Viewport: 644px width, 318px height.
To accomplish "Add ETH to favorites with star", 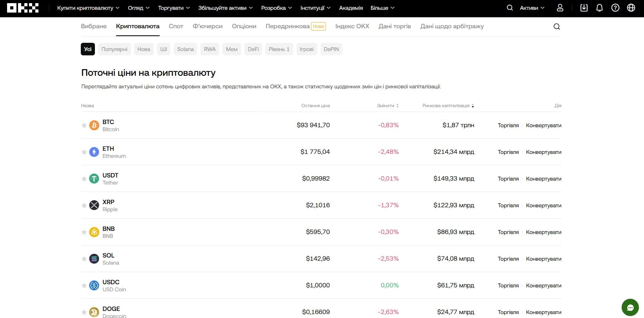I will 84,152.
